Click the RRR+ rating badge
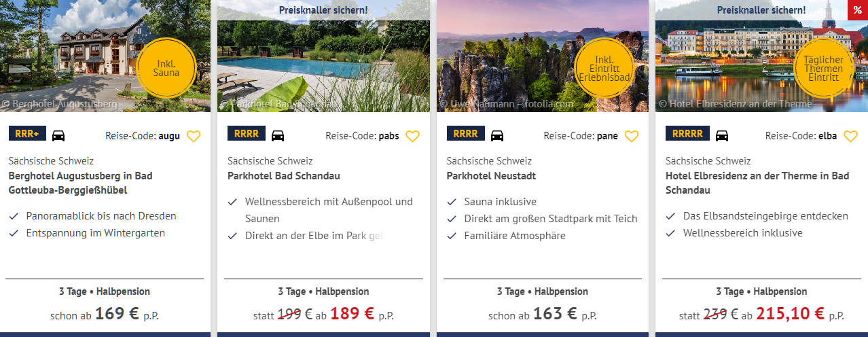This screenshot has width=868, height=337. click(27, 134)
